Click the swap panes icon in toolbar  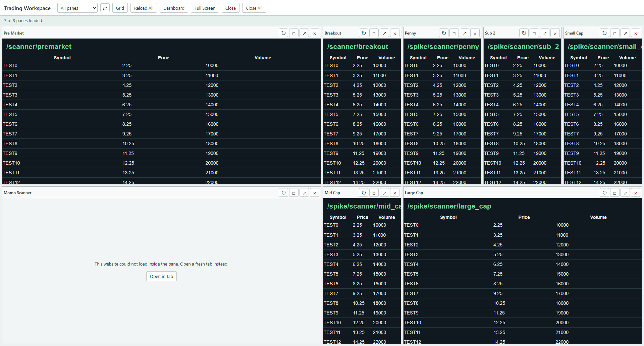(x=105, y=8)
